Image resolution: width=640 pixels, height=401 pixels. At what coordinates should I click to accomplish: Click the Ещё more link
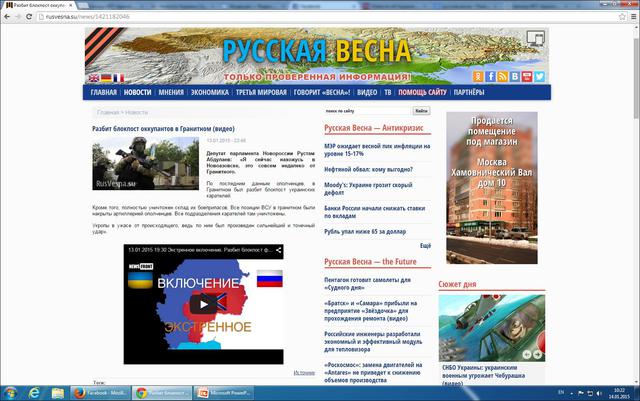pyautogui.click(x=425, y=246)
